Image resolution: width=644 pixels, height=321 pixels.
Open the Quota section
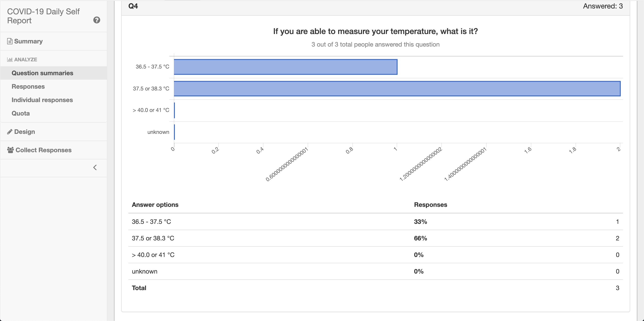pos(21,113)
